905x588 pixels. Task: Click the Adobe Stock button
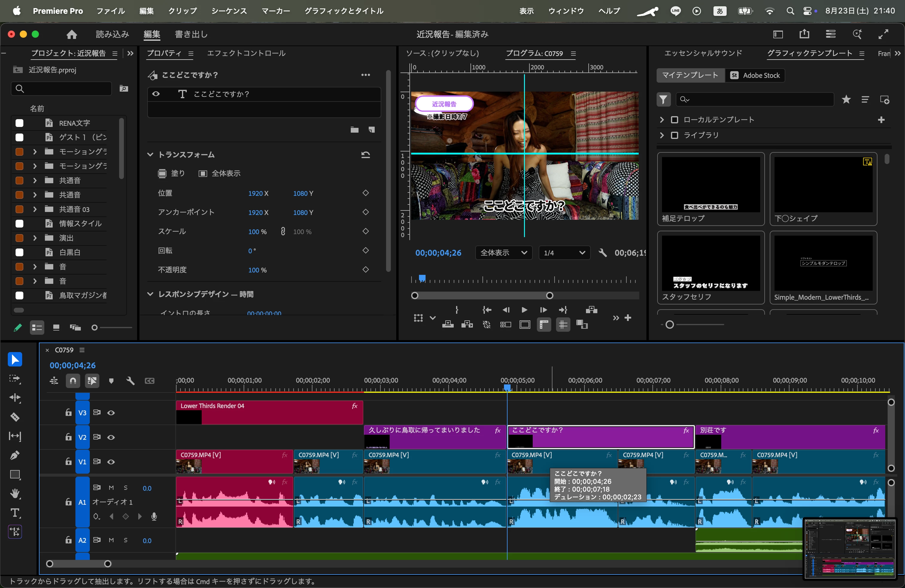click(755, 75)
